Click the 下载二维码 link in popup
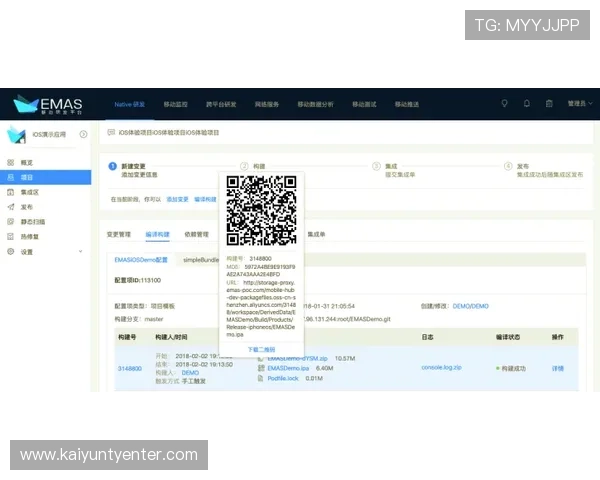 pos(261,349)
